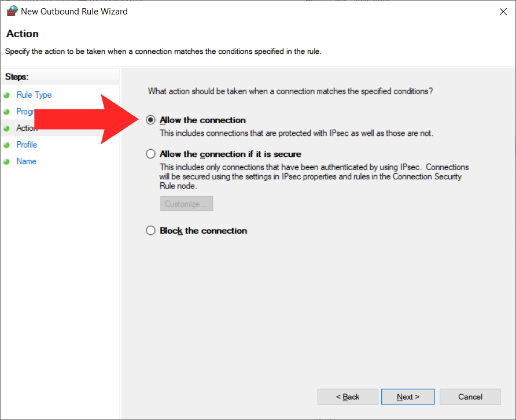Choose 'Allow the connection if it is secure'
The height and width of the screenshot is (420, 516).
click(151, 154)
